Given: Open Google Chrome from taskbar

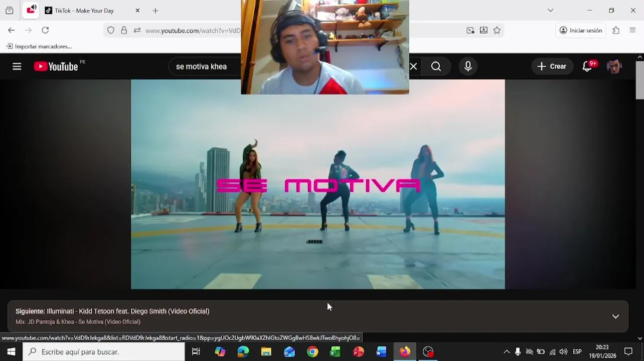Looking at the screenshot, I should (x=312, y=351).
